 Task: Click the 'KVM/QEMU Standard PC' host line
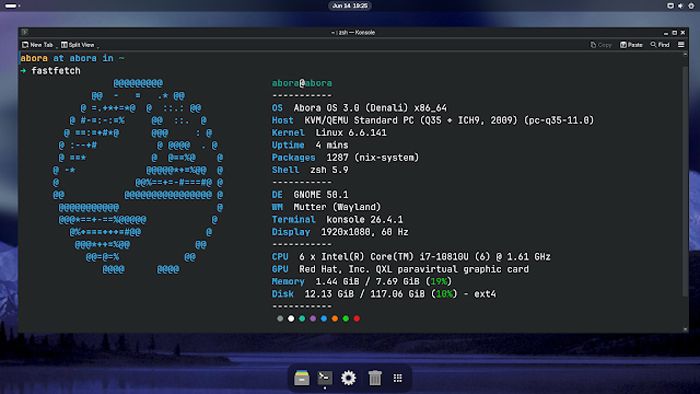(x=449, y=120)
